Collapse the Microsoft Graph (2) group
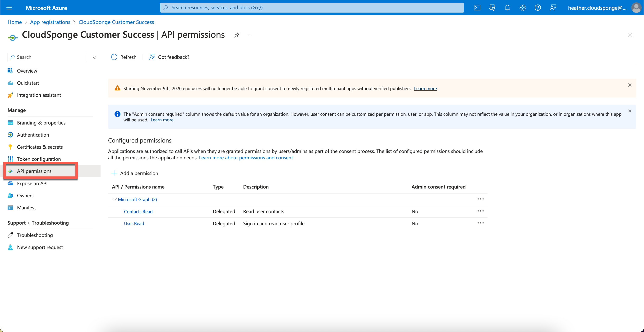Viewport: 644px width, 332px height. (x=115, y=199)
